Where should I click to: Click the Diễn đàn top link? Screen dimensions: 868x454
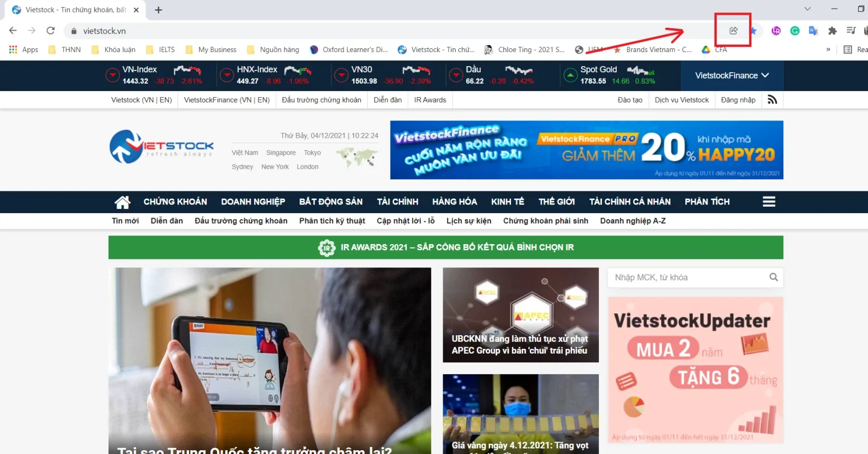point(388,100)
